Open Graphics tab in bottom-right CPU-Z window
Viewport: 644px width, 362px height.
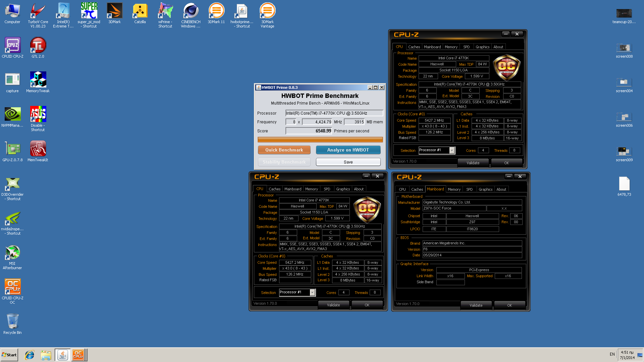tap(485, 189)
